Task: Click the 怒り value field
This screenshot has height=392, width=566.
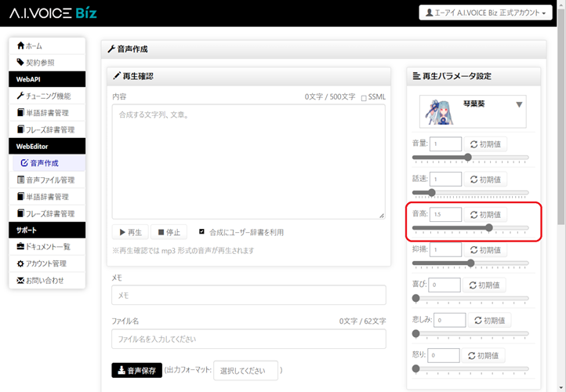Action: (443, 355)
